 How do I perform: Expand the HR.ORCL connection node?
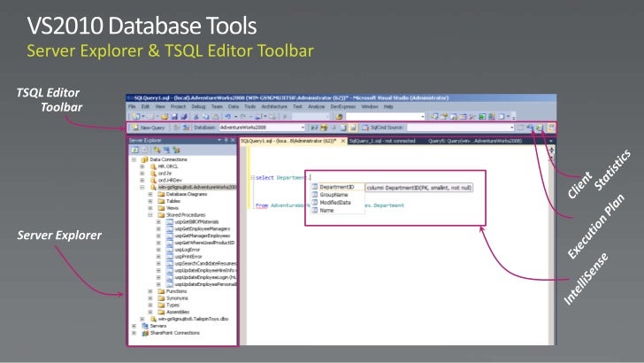point(142,166)
